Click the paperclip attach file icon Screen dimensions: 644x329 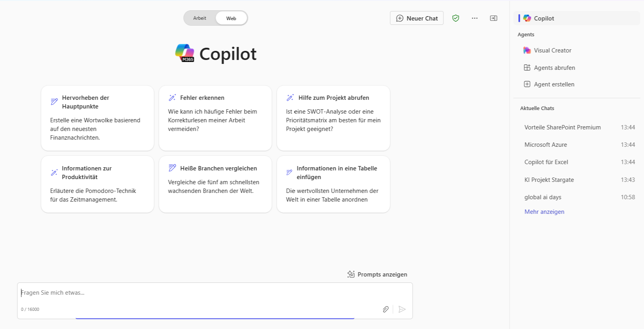point(385,309)
